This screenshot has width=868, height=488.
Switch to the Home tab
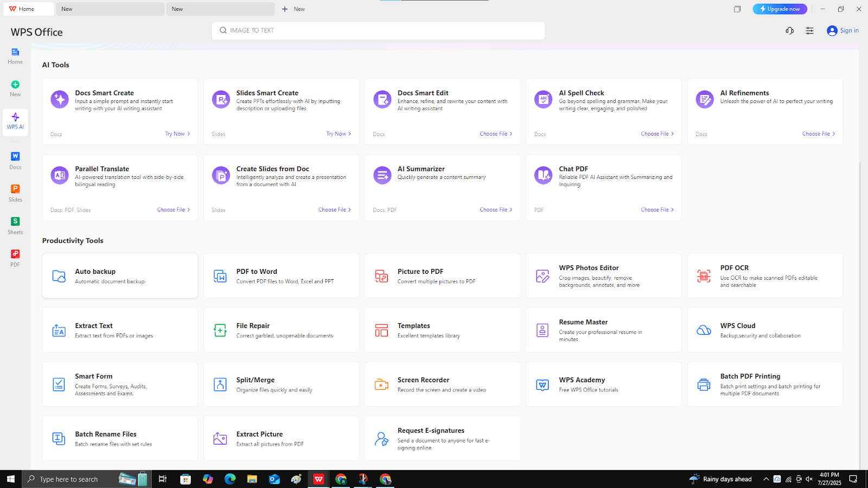29,9
